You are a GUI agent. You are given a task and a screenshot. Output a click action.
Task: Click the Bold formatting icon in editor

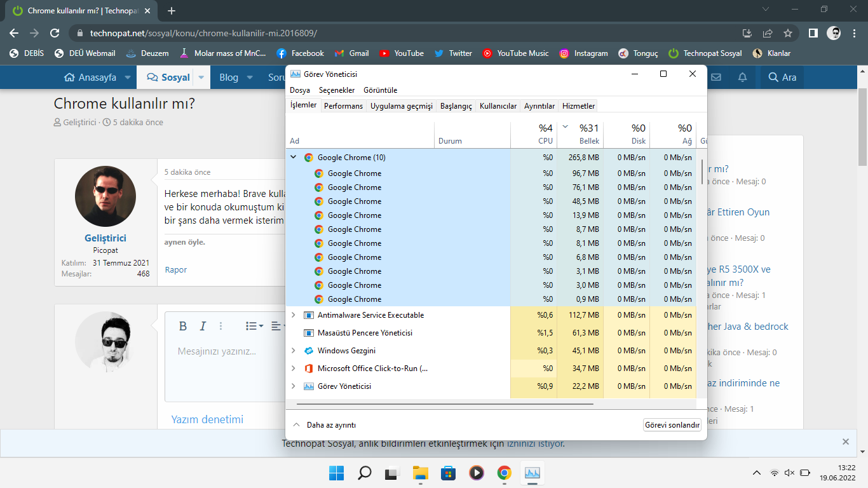[x=183, y=326]
